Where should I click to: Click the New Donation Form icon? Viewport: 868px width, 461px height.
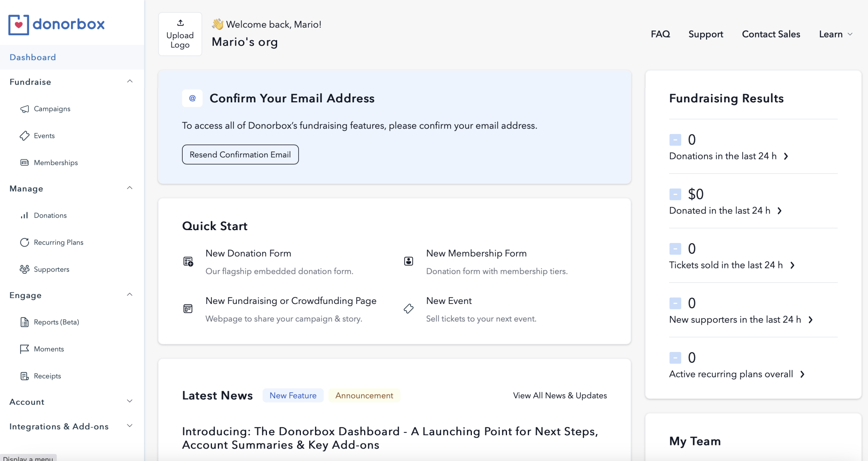tap(188, 261)
